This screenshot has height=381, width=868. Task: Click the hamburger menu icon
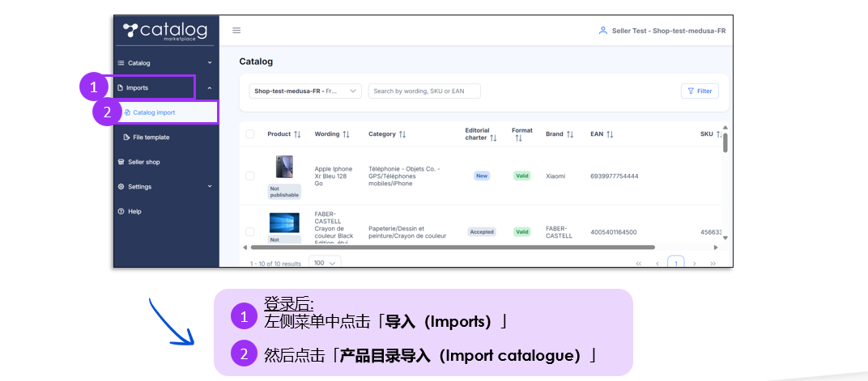[x=236, y=31]
